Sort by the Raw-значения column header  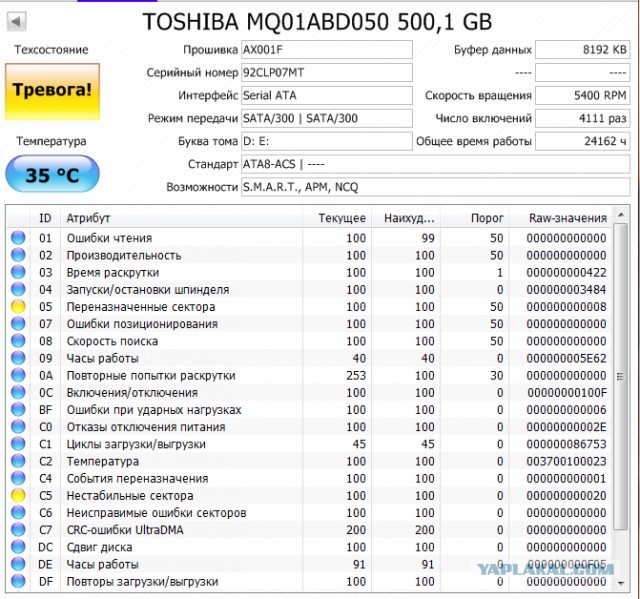point(560,218)
